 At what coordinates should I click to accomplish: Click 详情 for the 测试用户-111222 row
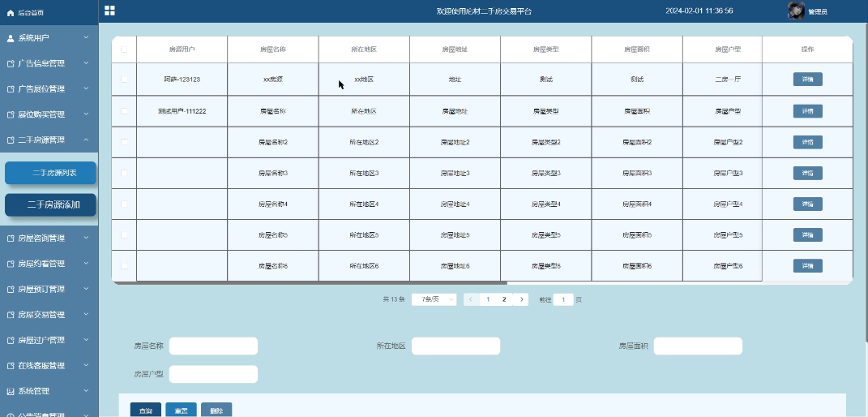[808, 111]
